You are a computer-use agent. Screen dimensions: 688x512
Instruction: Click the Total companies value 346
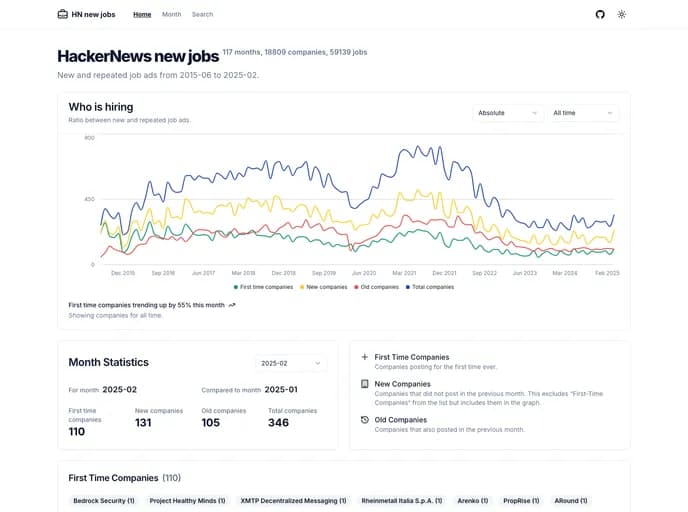click(279, 422)
